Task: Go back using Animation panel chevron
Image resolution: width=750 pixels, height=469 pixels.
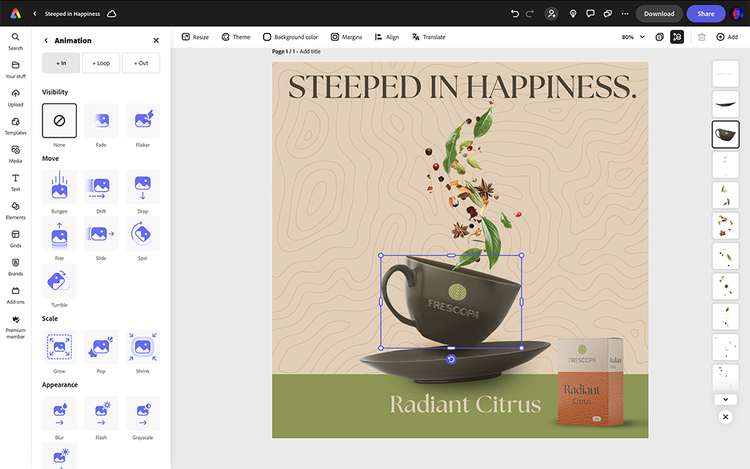Action: coord(46,41)
